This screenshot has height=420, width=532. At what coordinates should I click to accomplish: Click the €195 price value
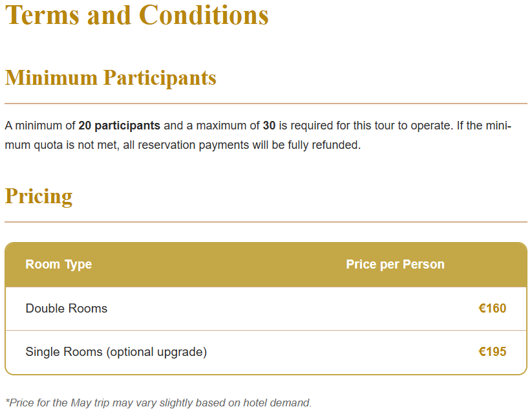[492, 352]
